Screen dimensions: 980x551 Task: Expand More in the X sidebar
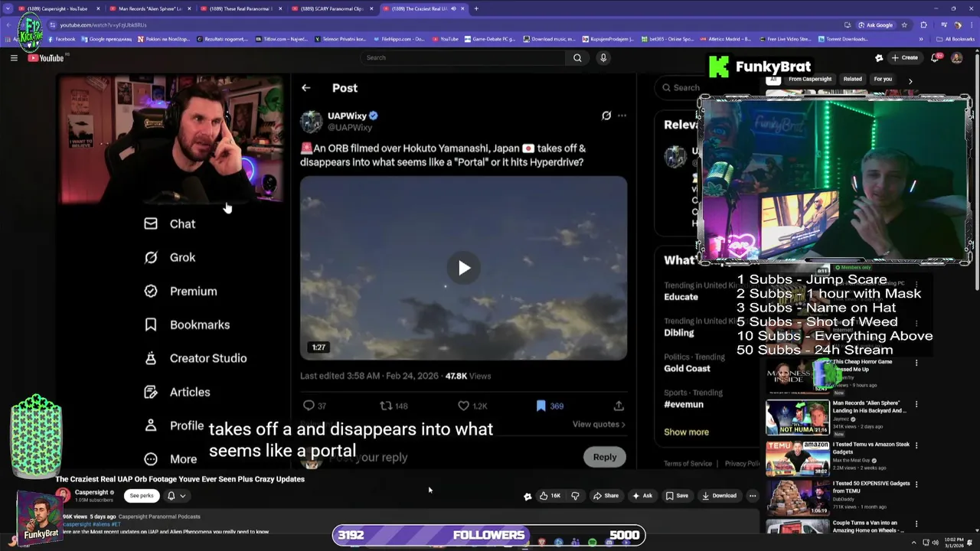point(171,459)
